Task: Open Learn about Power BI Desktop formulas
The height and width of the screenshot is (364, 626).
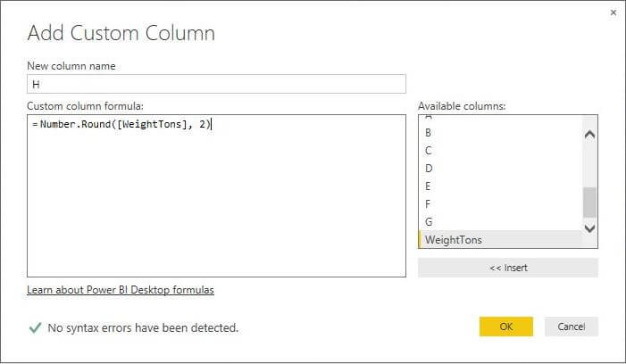Action: pos(121,290)
